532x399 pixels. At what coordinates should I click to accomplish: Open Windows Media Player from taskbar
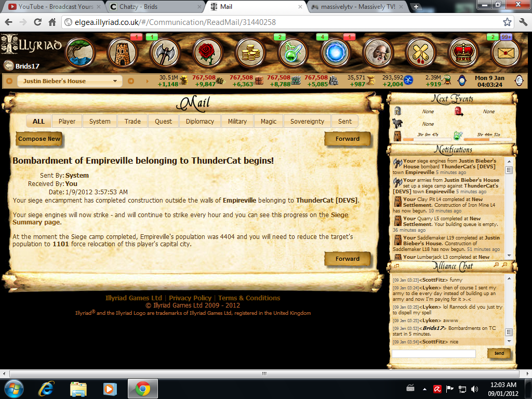click(110, 389)
